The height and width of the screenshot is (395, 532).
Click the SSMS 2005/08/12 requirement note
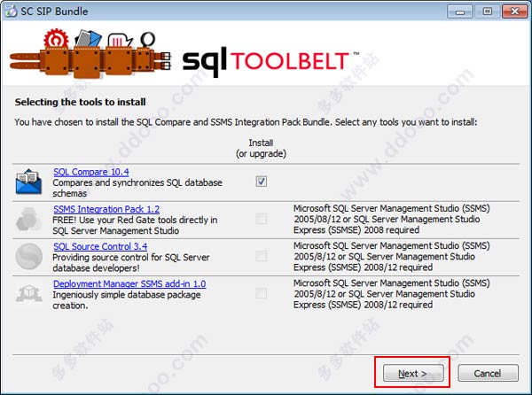tap(392, 219)
